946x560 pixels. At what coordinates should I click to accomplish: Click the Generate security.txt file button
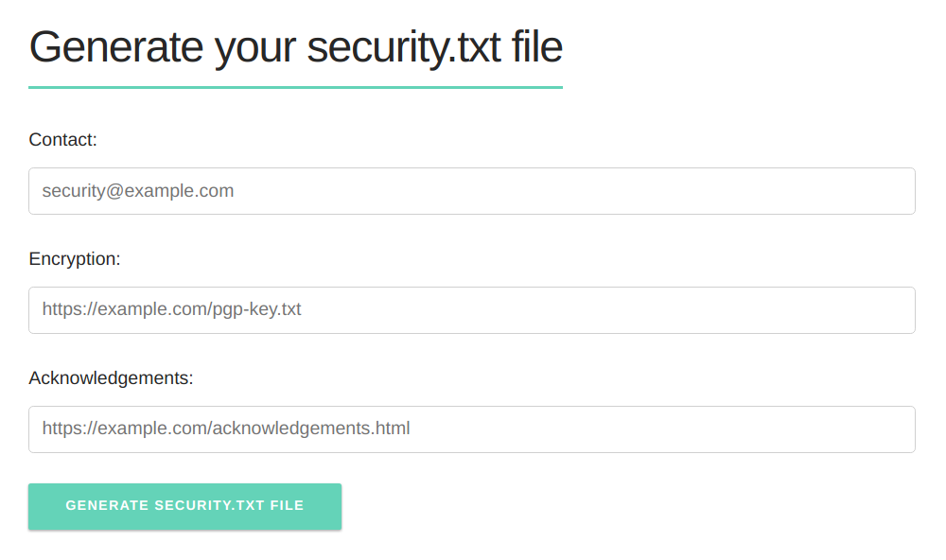184,506
